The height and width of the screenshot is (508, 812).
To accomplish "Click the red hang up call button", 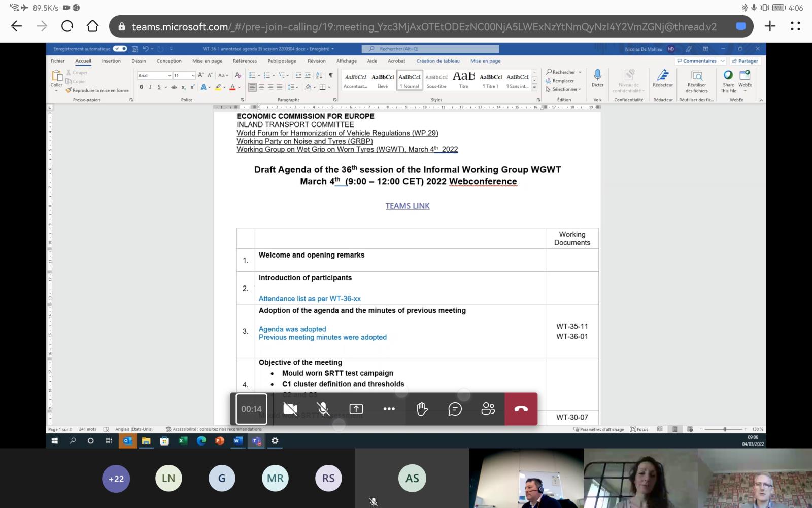I will [x=521, y=409].
